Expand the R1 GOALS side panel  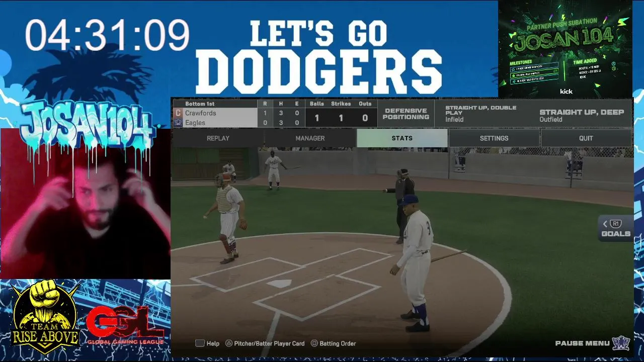616,229
